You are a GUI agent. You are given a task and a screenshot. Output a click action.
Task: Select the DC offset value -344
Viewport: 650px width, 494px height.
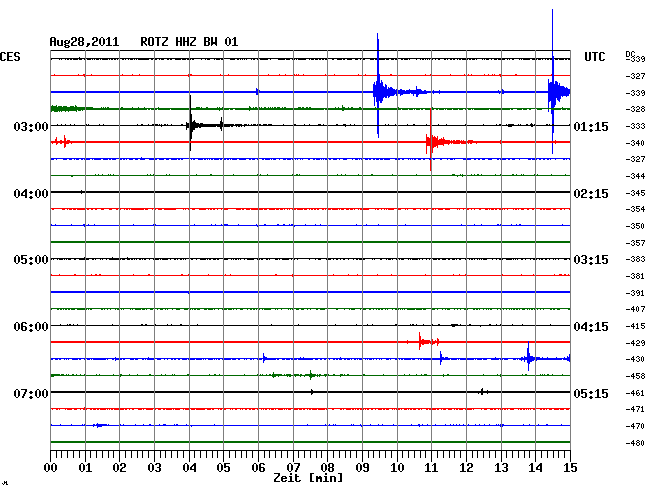pos(635,176)
